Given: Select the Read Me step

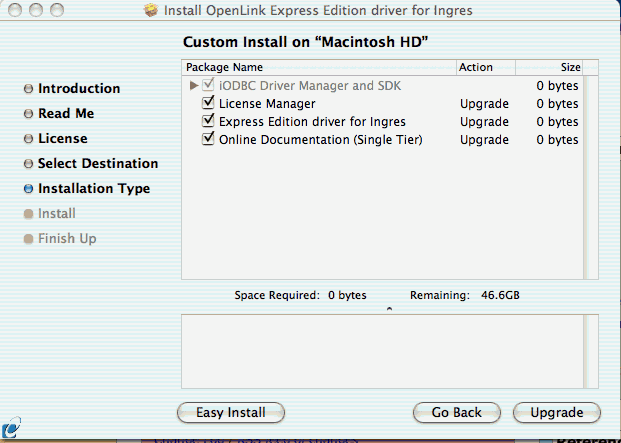Looking at the screenshot, I should 66,113.
